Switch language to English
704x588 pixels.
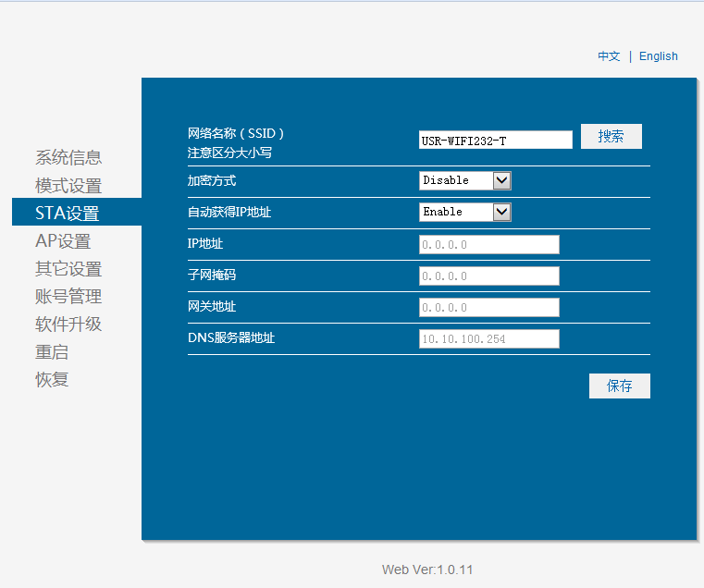658,56
